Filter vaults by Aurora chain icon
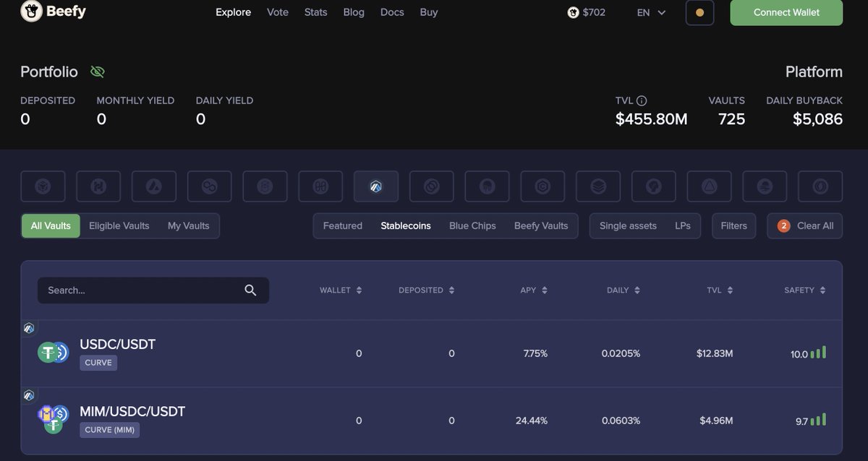868x461 pixels. [709, 186]
